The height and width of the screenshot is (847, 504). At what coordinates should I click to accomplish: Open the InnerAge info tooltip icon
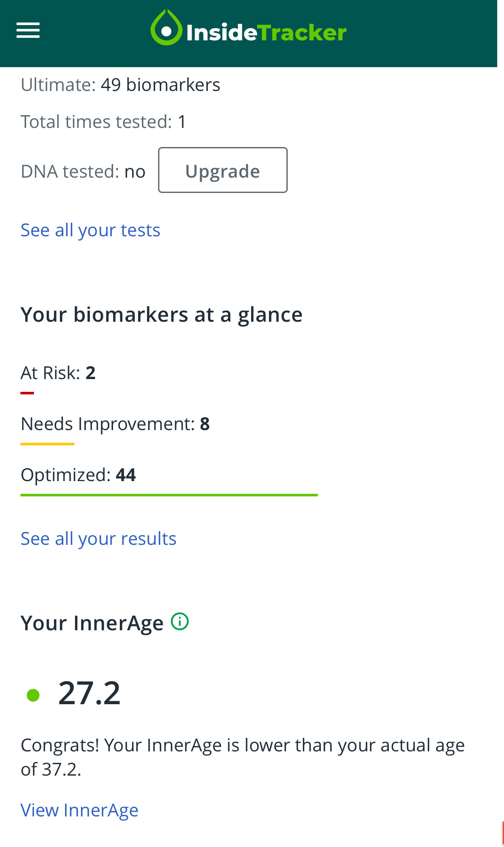[x=180, y=622]
